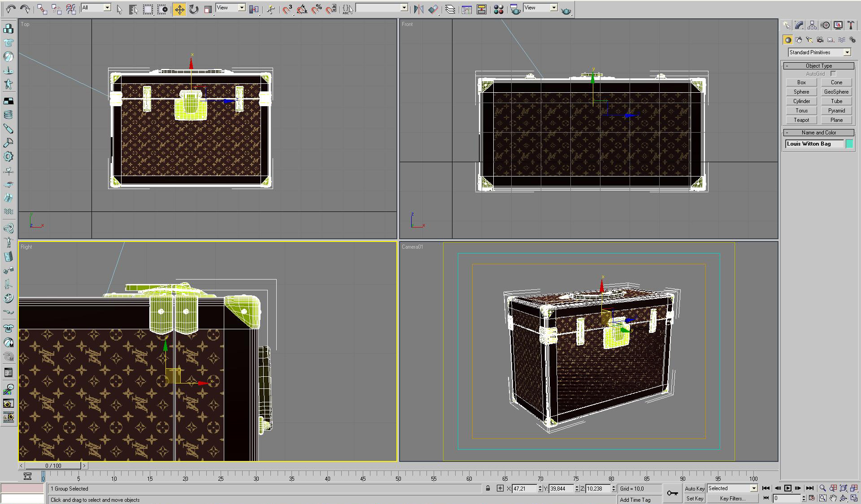Open the Schematic View icon

pos(482,9)
